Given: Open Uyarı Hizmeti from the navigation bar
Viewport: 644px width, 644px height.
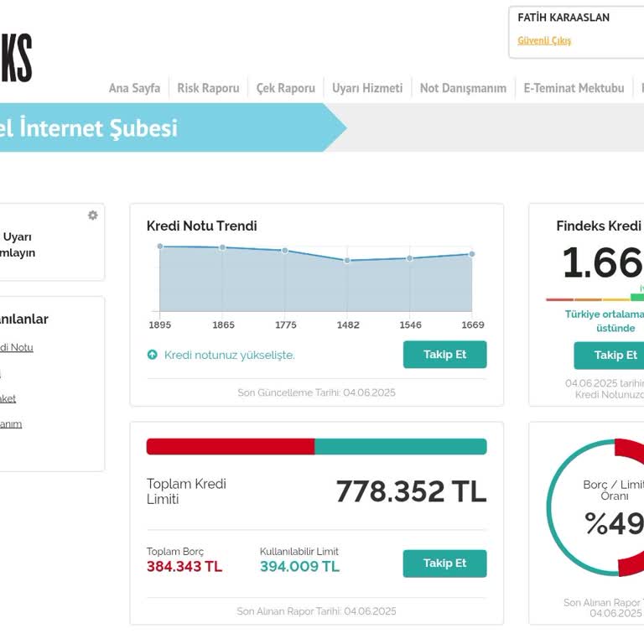Looking at the screenshot, I should click(367, 88).
